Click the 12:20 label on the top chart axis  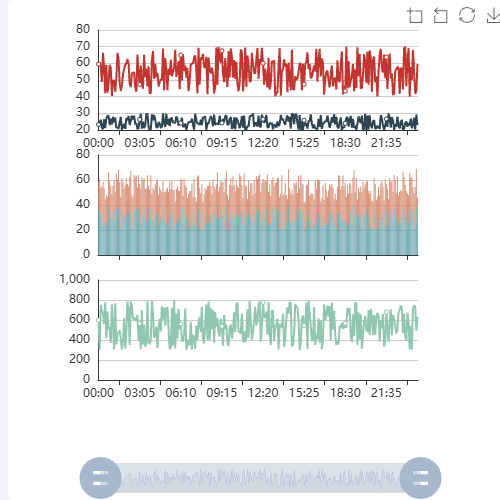(263, 143)
